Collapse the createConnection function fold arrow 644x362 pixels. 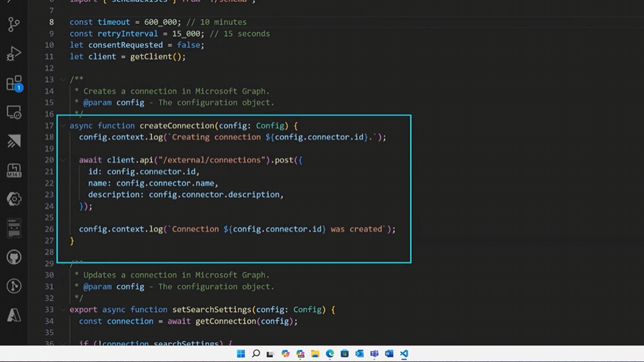coord(63,126)
